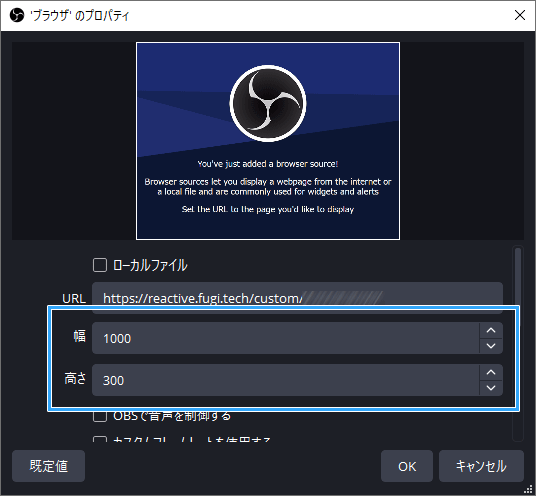
Task: Click the properties panel vertical scrollbar
Action: tap(518, 344)
